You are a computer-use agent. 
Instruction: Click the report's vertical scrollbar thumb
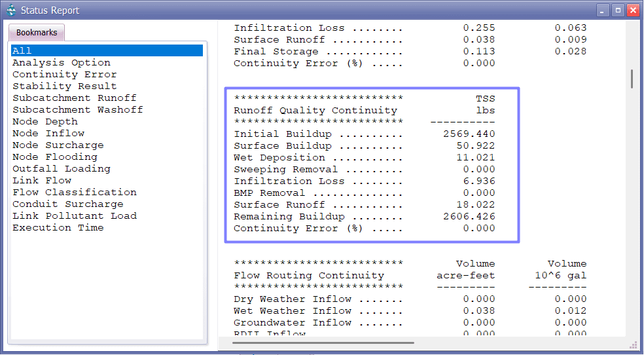coord(632,79)
